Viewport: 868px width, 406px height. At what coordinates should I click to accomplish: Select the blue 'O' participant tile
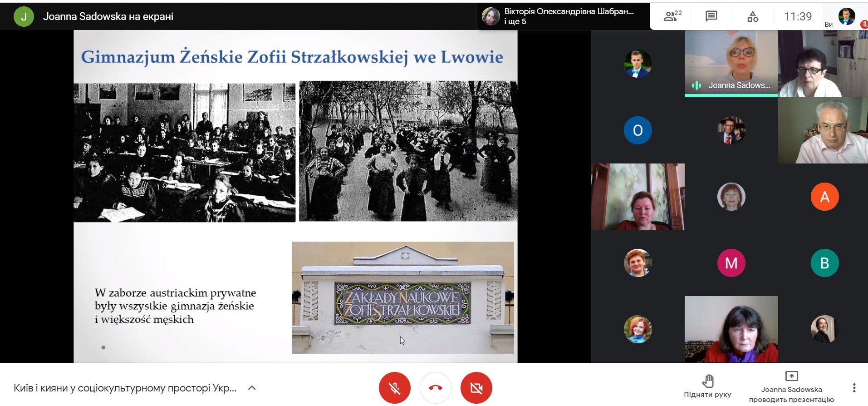click(638, 130)
